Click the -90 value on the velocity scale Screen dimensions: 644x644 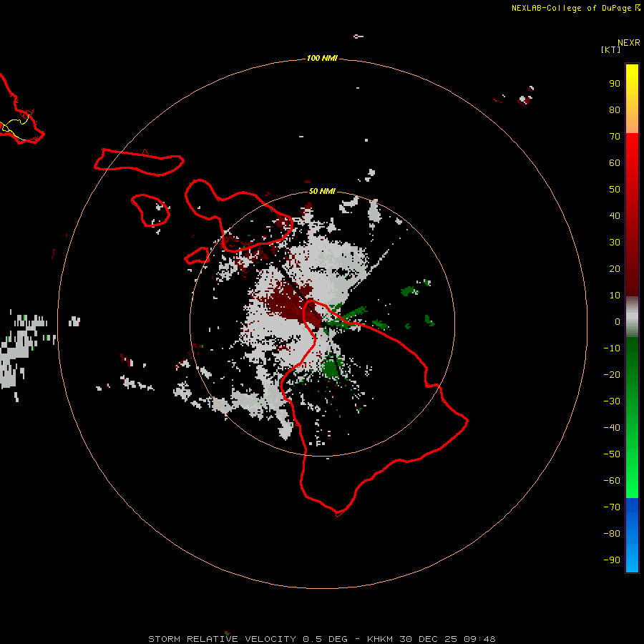pyautogui.click(x=612, y=560)
